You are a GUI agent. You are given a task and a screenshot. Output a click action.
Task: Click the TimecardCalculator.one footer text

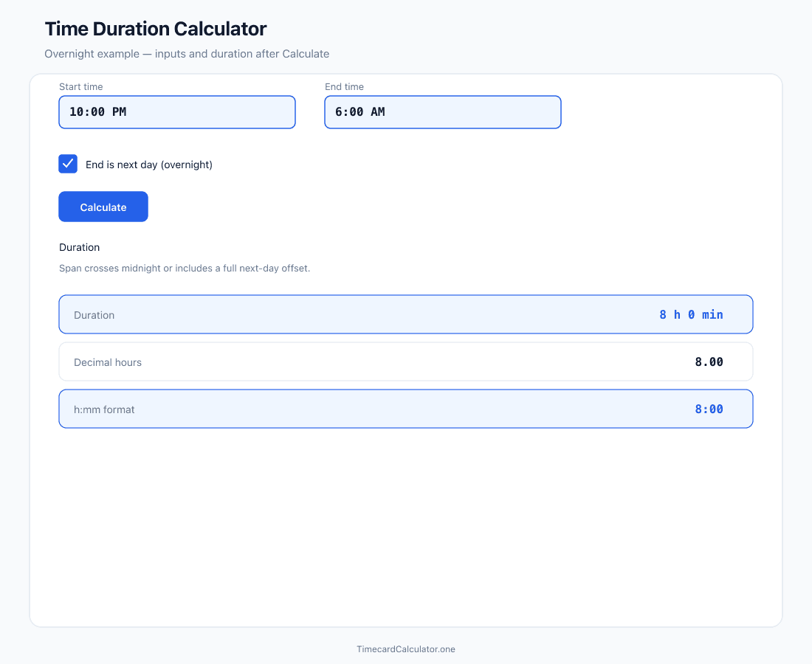point(406,649)
